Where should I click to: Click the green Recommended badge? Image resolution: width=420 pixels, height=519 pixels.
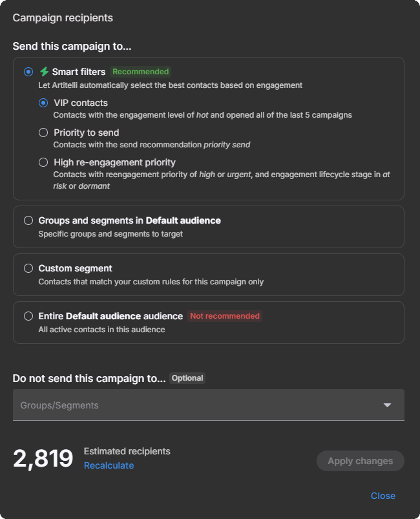(x=140, y=72)
